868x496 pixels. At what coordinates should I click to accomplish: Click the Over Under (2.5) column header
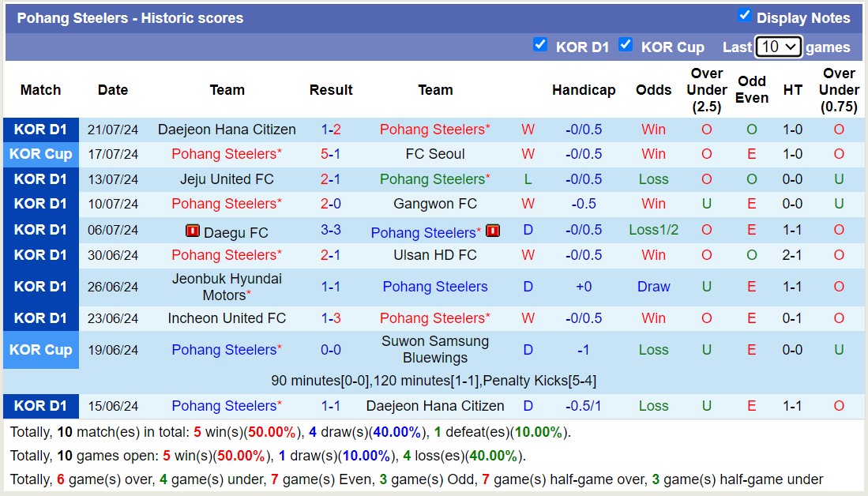click(x=707, y=90)
